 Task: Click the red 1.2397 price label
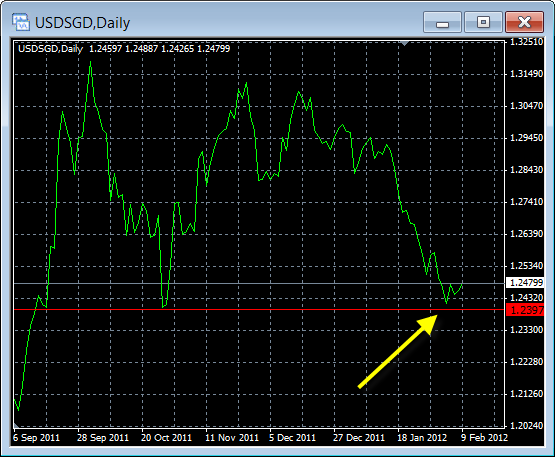tap(525, 310)
